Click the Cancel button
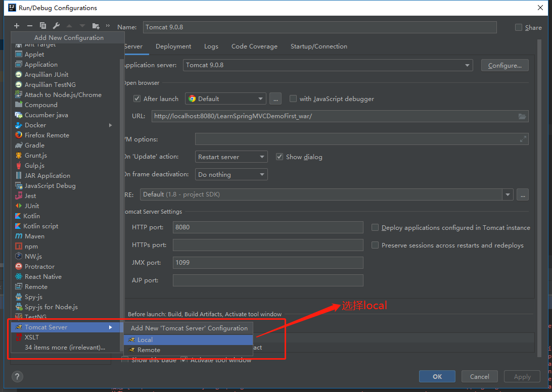 point(480,376)
